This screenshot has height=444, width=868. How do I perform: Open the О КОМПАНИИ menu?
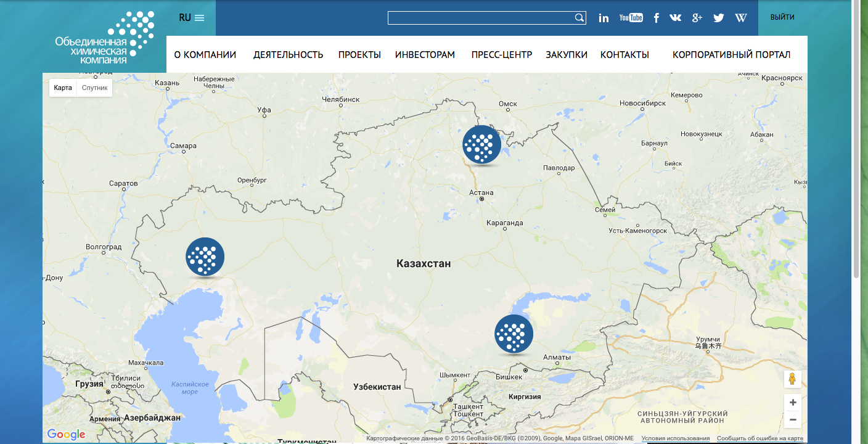(205, 55)
